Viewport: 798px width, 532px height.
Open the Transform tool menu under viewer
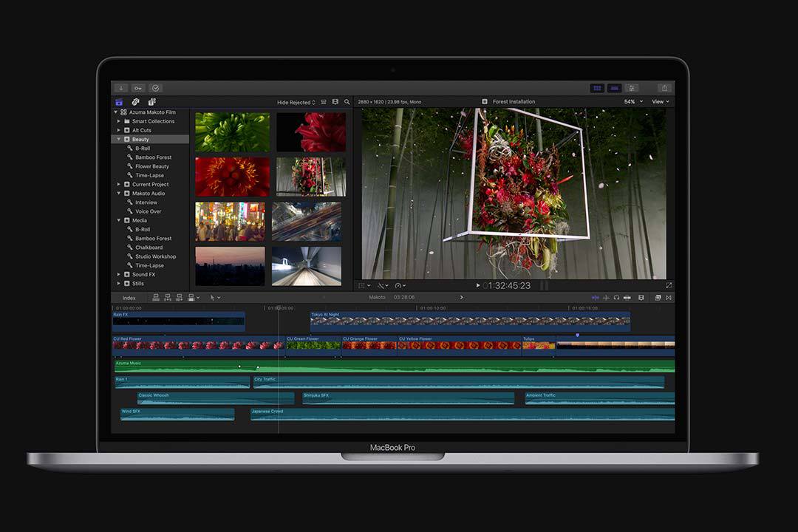pyautogui.click(x=364, y=286)
